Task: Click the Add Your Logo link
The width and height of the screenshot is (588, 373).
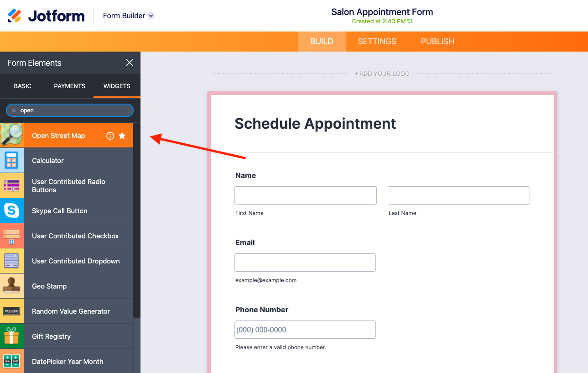Action: click(382, 74)
